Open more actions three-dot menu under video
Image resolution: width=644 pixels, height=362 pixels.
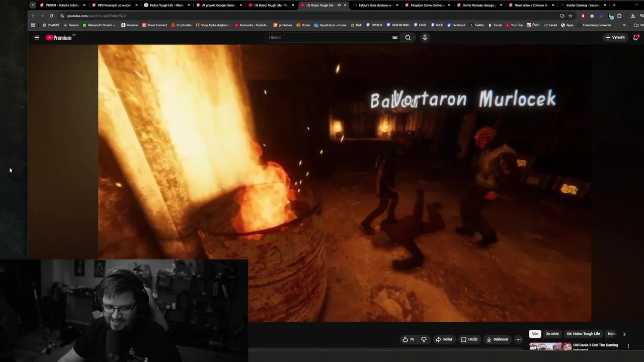point(518,339)
